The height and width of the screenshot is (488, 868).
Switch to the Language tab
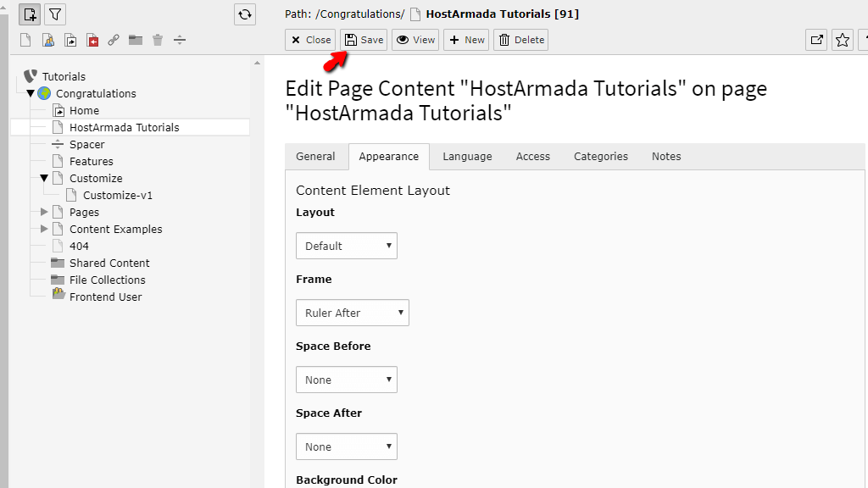pyautogui.click(x=467, y=157)
